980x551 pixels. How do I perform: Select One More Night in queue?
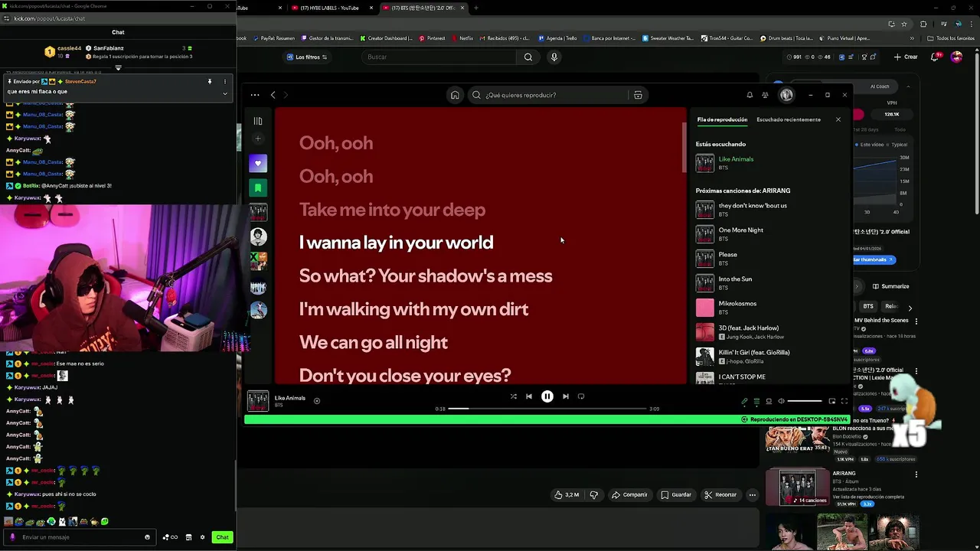tap(769, 234)
